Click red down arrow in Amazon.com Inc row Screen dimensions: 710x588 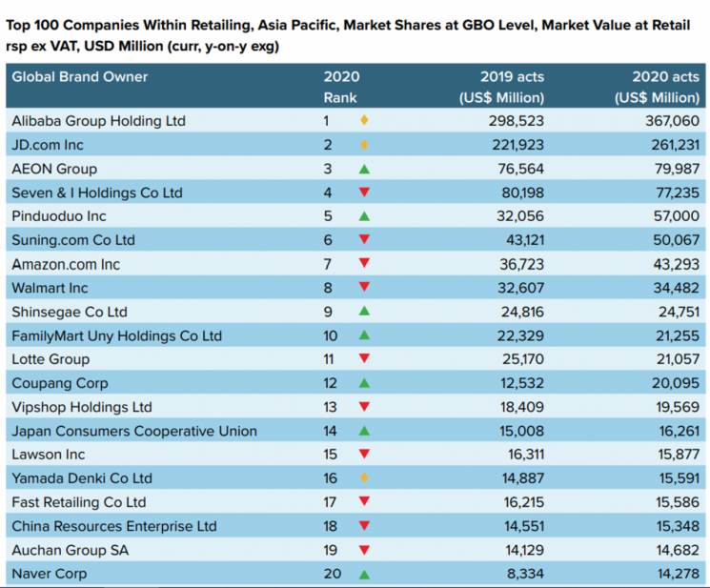tap(363, 264)
